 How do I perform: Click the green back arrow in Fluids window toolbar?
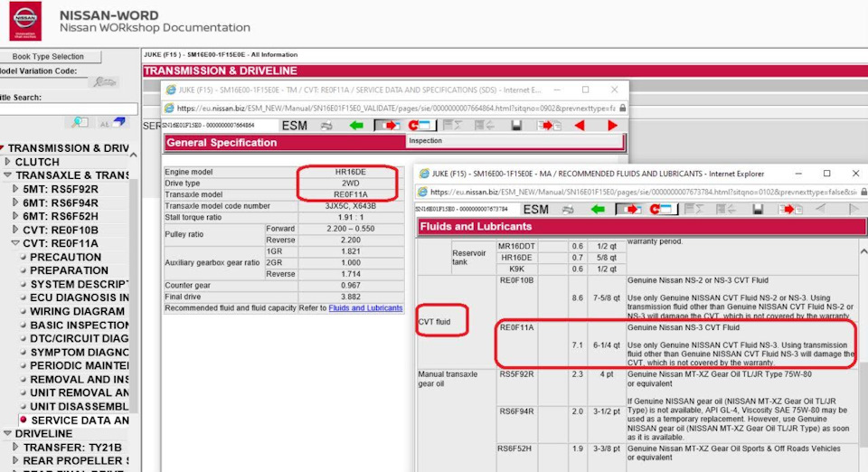click(598, 209)
